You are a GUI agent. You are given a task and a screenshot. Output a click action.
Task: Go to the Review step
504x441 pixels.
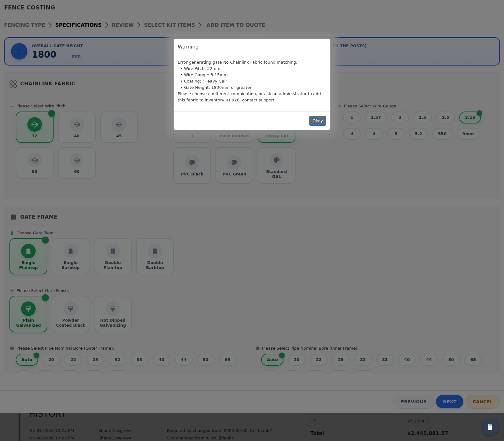[x=123, y=25]
